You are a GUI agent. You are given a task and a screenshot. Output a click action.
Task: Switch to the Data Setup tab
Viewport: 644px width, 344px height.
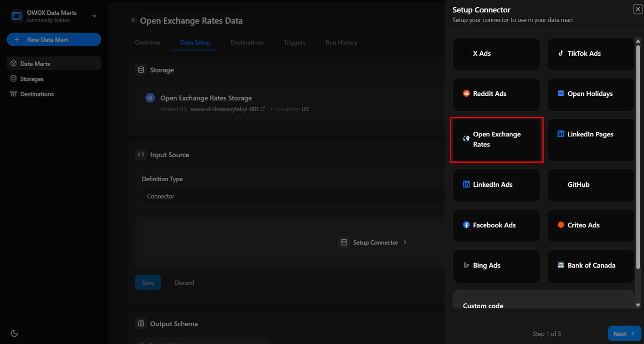(195, 42)
